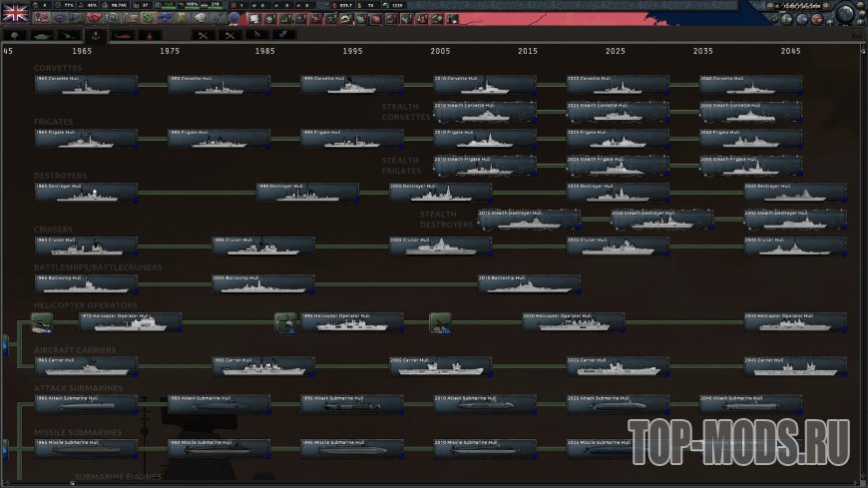This screenshot has width=868, height=488.
Task: Open the 1980 Missile Submarine Hull
Action: tap(218, 448)
